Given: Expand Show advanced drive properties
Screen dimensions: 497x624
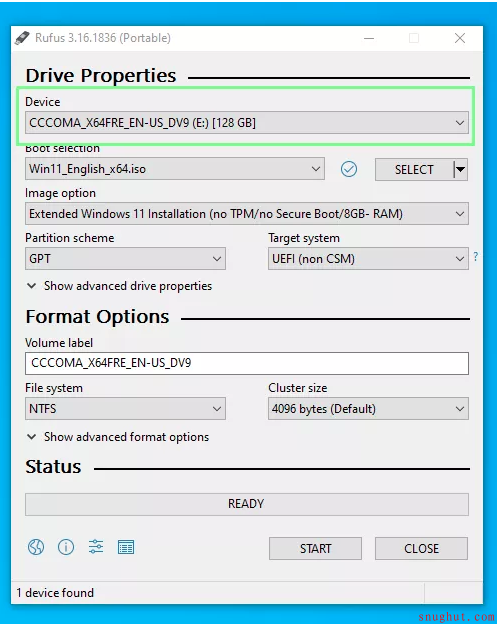Looking at the screenshot, I should point(119,286).
